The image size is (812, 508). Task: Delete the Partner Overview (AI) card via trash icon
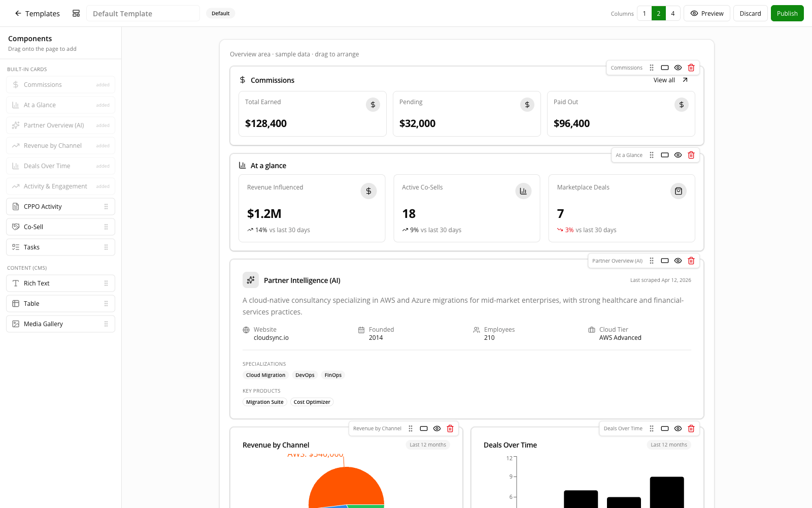691,261
